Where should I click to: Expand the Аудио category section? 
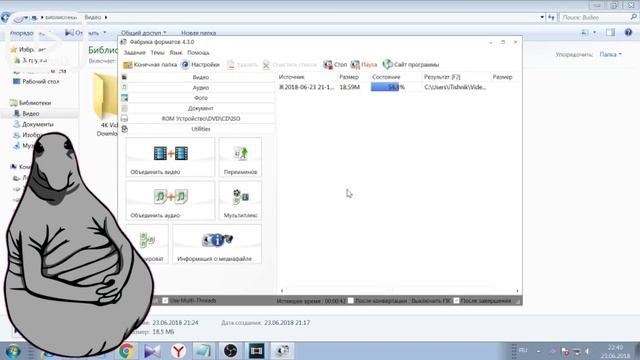[x=200, y=87]
